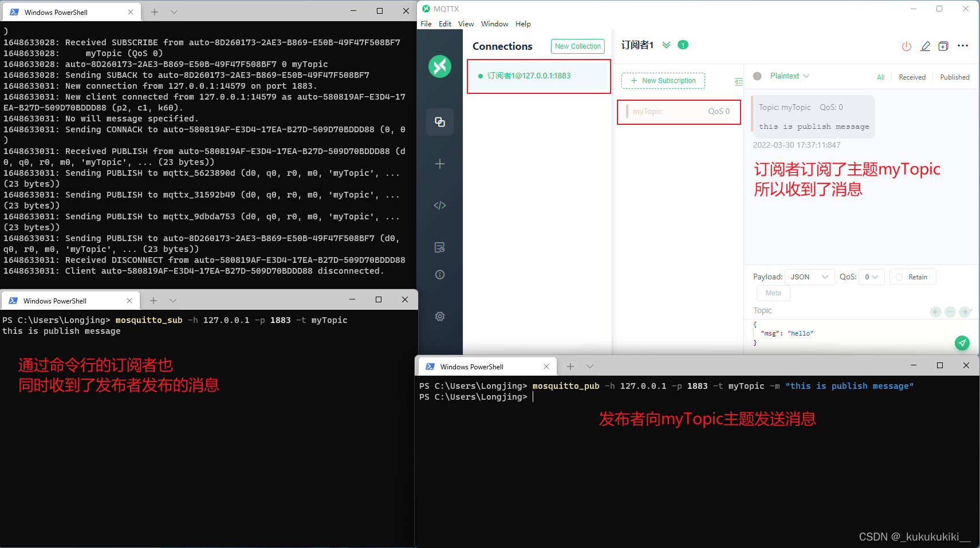
Task: Click the help circle beside Plaintext
Action: (x=757, y=76)
